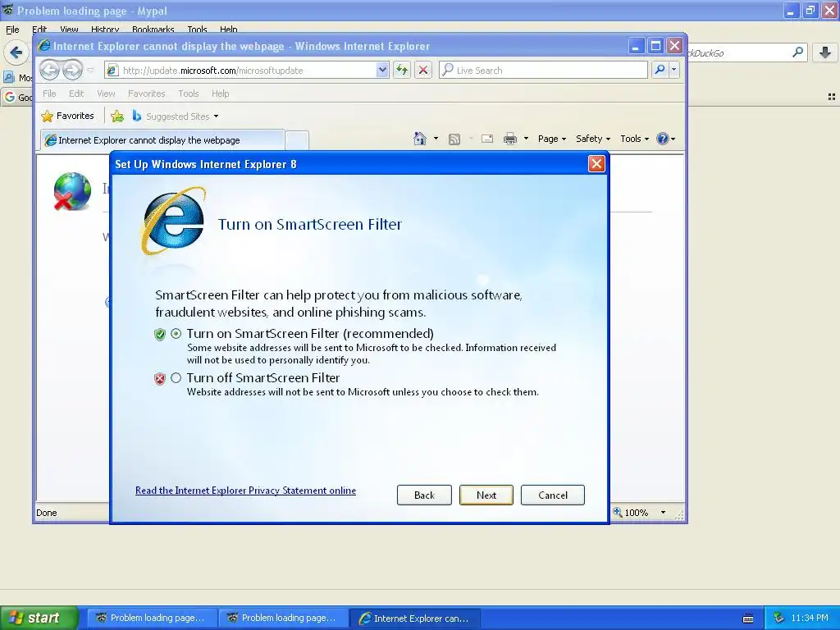Click the Live Search input box

tap(543, 71)
